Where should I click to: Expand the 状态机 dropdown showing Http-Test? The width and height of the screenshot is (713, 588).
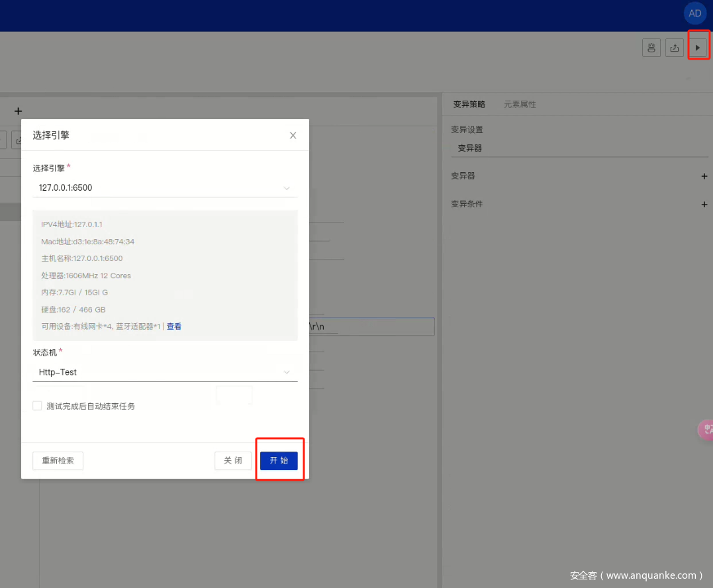164,372
